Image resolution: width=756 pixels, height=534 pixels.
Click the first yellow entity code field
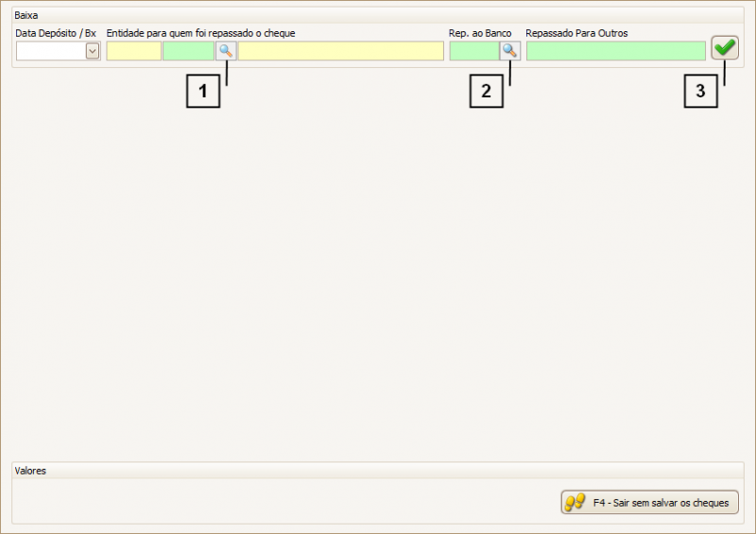pos(133,52)
